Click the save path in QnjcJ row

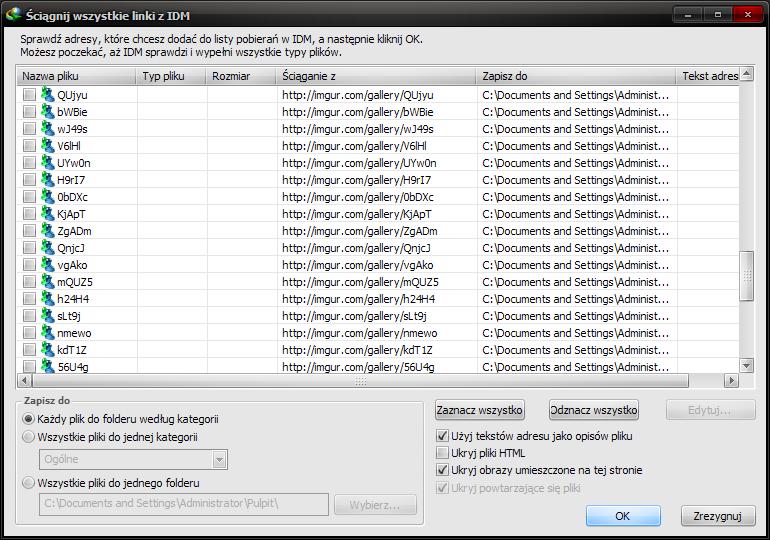[576, 248]
